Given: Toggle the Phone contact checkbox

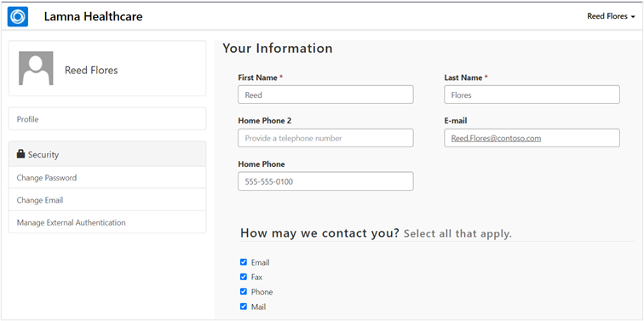Looking at the screenshot, I should coord(244,291).
